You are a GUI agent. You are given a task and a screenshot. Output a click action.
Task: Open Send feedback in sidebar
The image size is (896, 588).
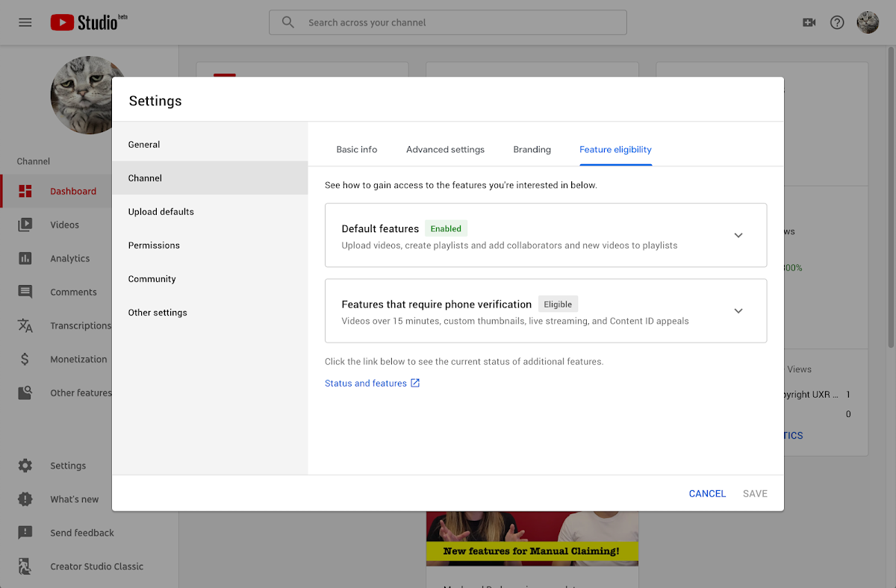coord(81,533)
